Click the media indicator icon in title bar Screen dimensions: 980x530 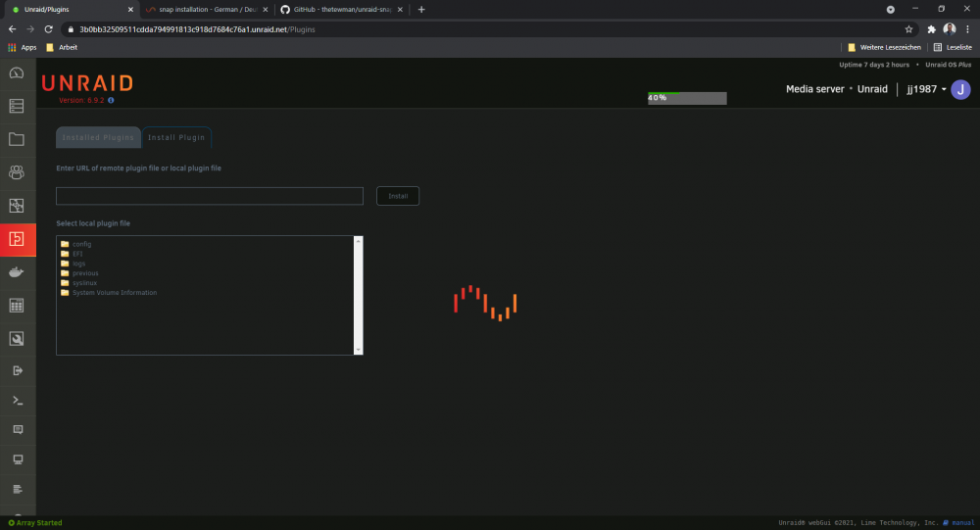[891, 10]
